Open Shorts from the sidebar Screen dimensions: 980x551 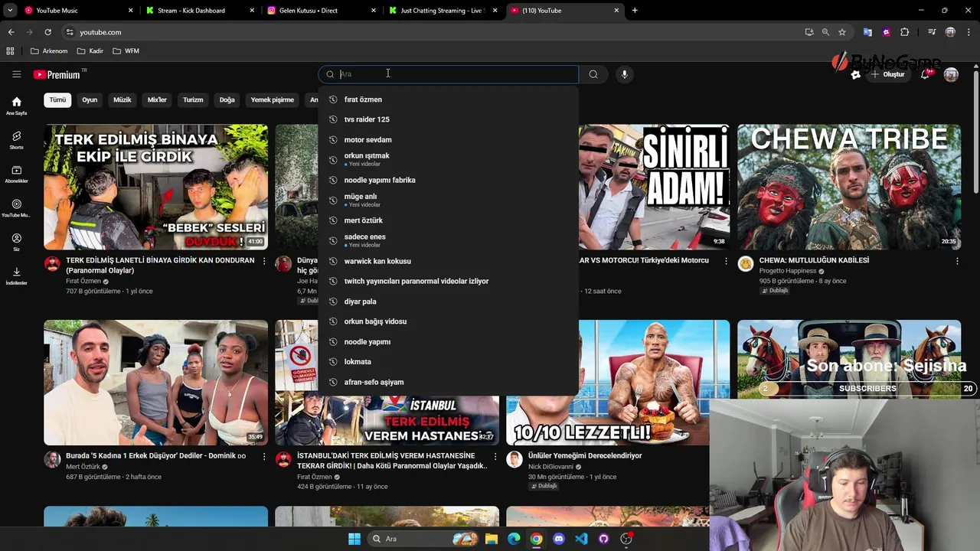click(x=16, y=140)
